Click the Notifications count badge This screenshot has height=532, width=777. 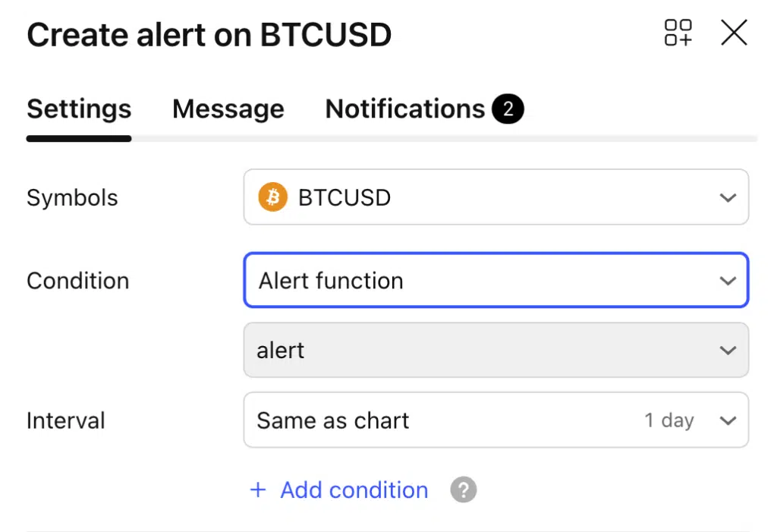[x=508, y=109]
